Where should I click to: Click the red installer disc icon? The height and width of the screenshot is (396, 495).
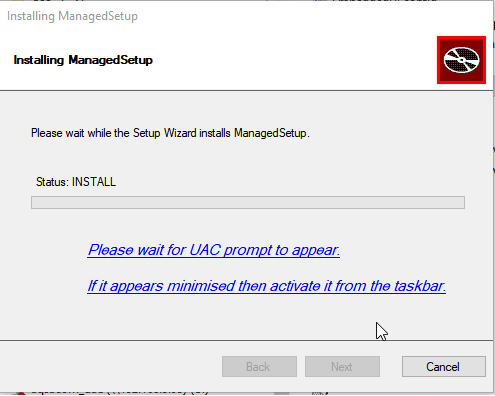(461, 60)
